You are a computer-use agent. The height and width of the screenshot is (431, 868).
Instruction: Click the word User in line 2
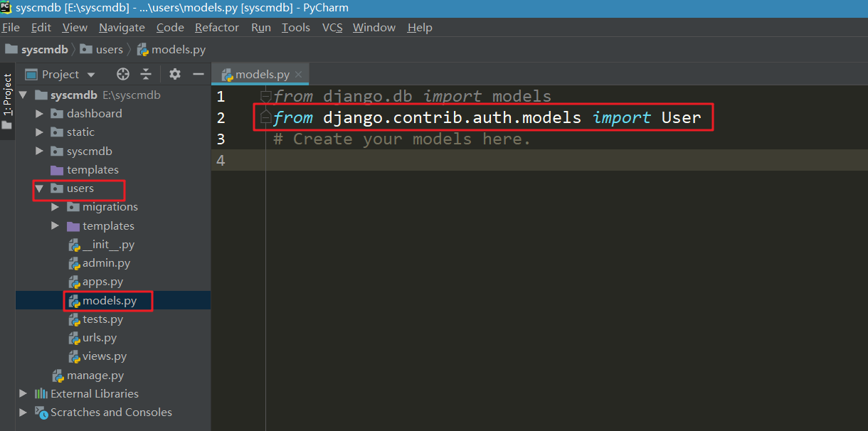682,117
